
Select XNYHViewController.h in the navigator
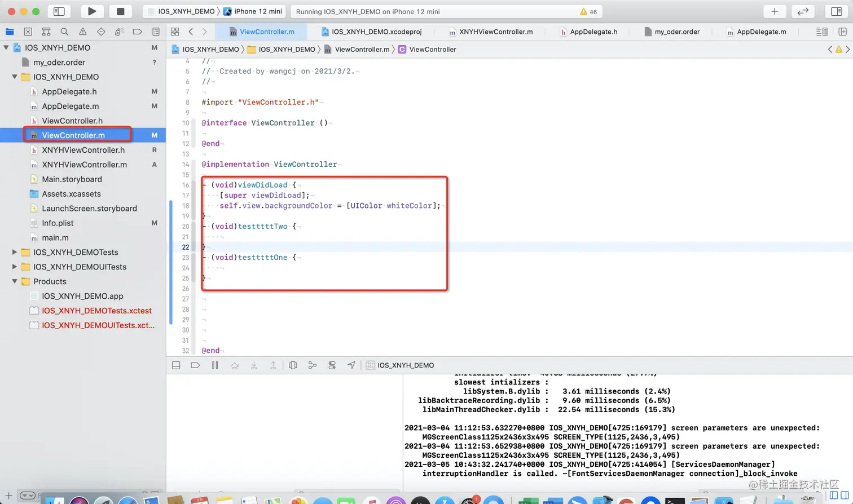point(83,150)
